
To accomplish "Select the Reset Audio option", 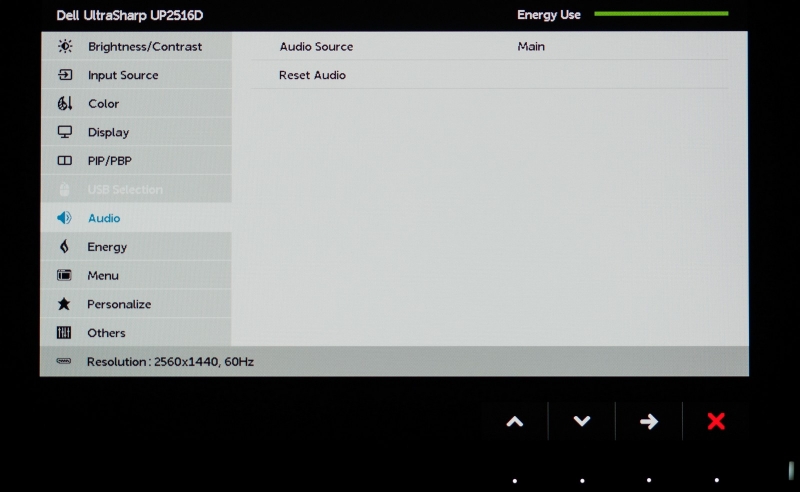I will [490, 75].
